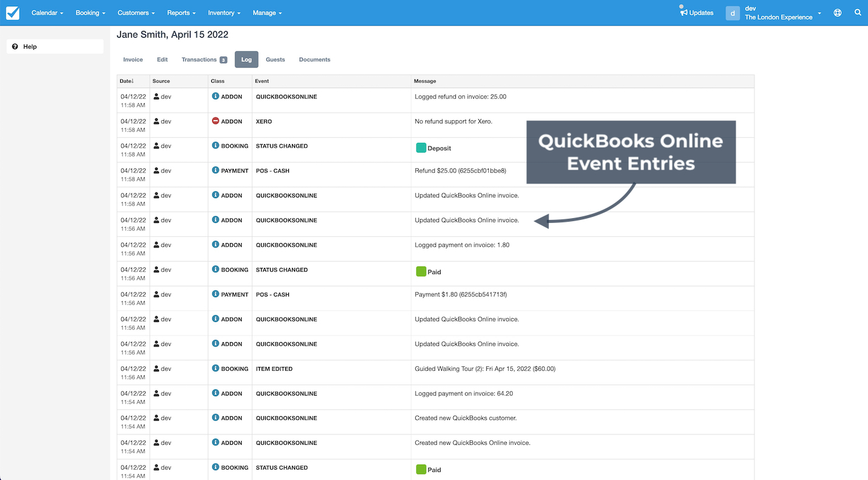Click info icon on Logged payment 1.80 row
The width and height of the screenshot is (868, 480).
215,244
